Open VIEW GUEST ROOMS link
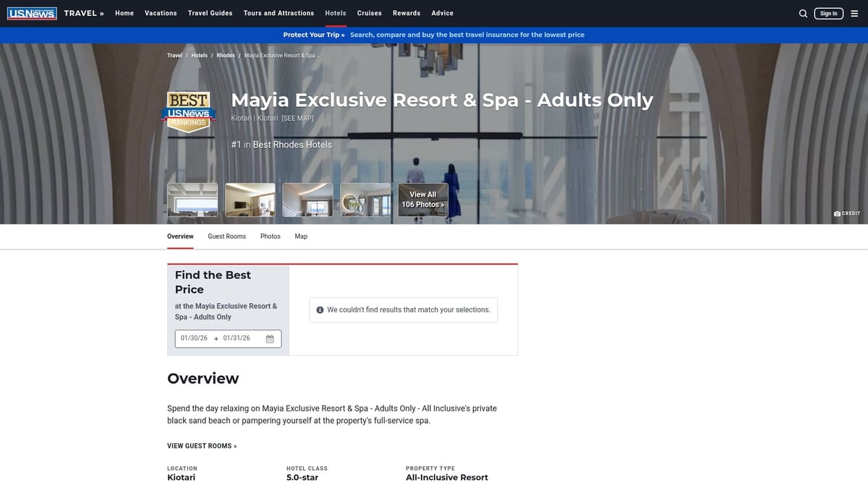868x488 pixels. [x=201, y=445]
